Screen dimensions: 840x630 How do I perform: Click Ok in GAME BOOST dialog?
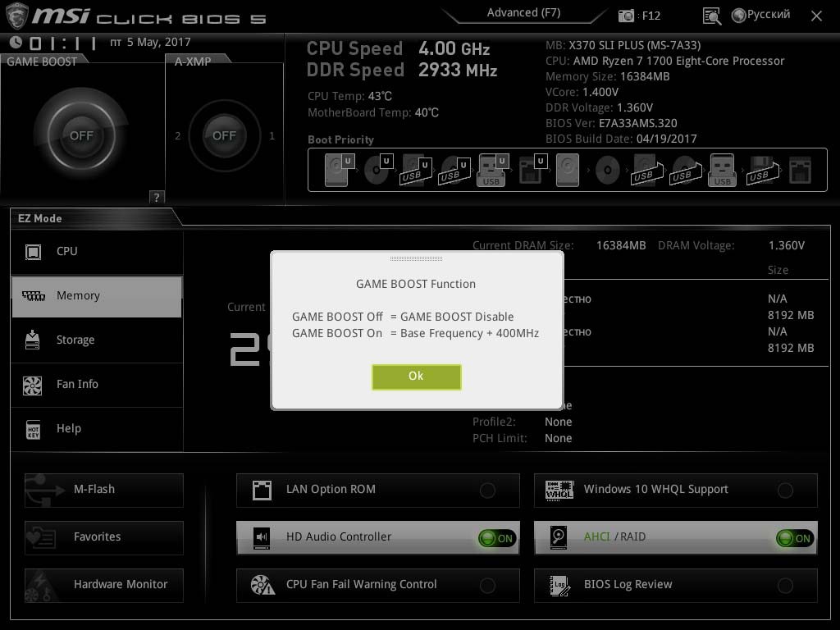416,377
